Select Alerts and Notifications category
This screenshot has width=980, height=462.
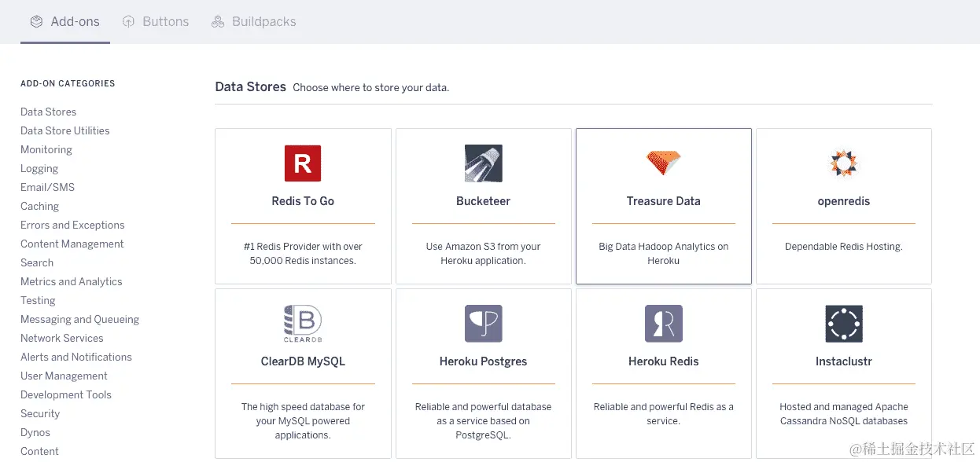coord(76,357)
